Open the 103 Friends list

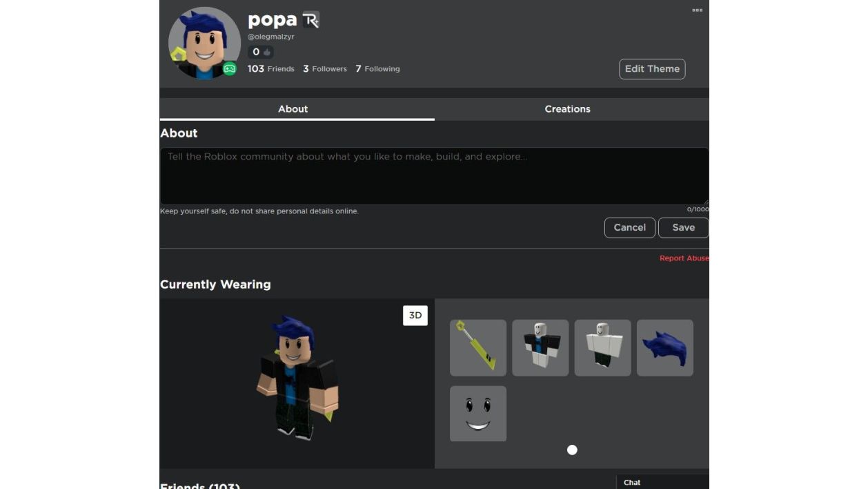(x=271, y=69)
